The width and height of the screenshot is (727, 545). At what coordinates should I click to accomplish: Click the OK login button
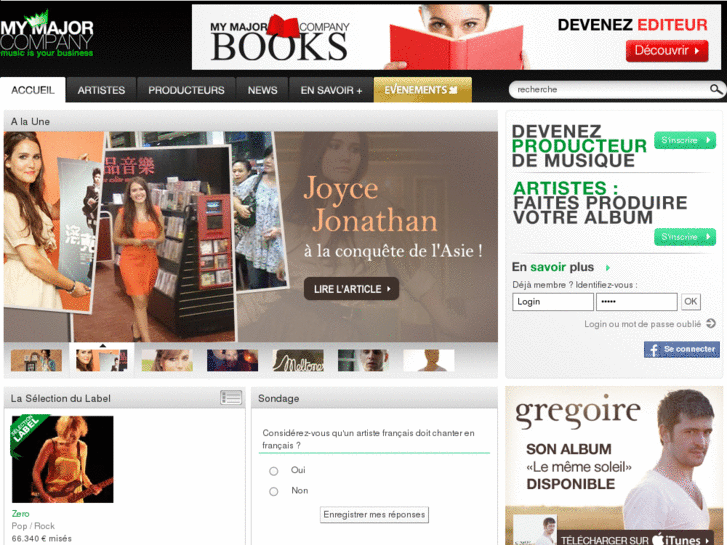[690, 301]
